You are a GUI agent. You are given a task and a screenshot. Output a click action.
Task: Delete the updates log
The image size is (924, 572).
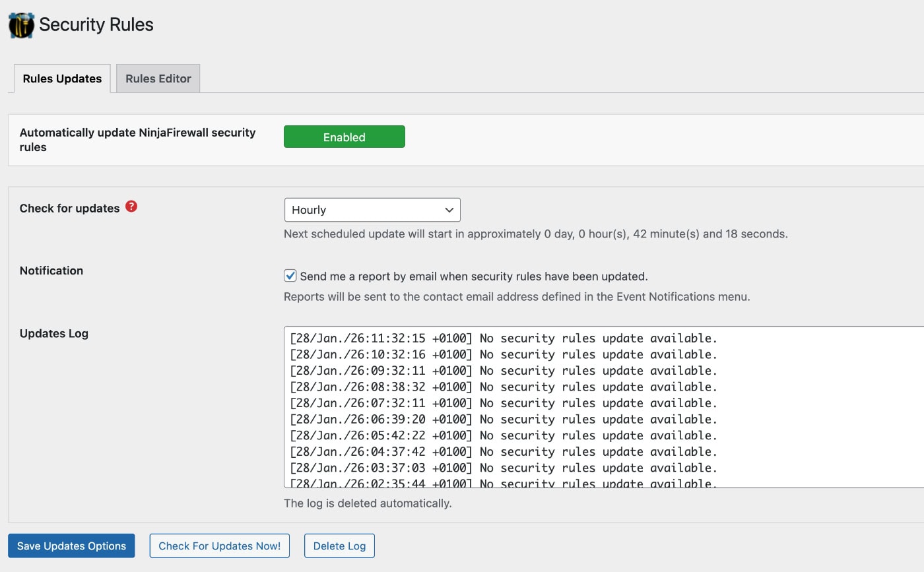339,546
